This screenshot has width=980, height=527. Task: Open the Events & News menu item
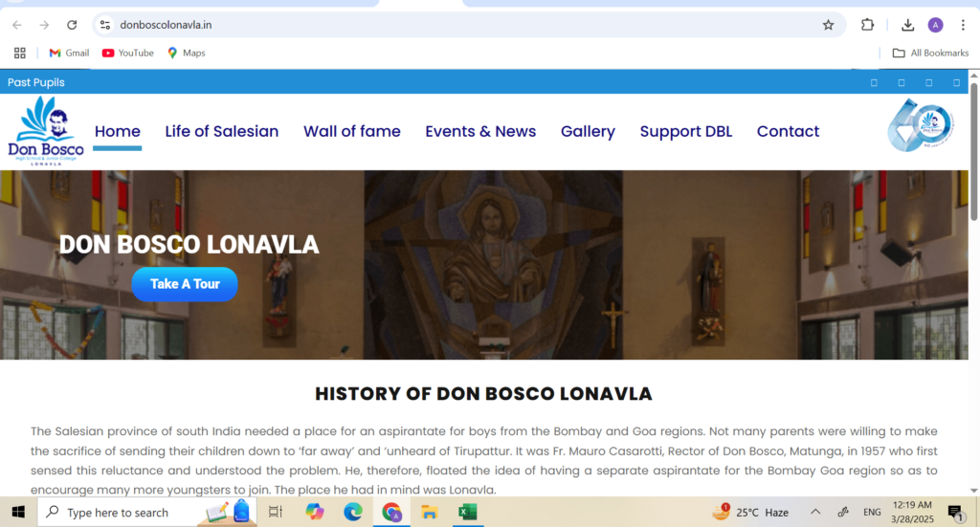[480, 132]
